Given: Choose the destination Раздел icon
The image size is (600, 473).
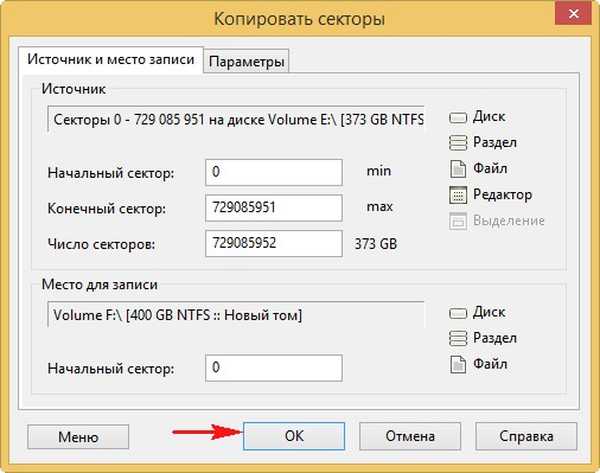Looking at the screenshot, I should pyautogui.click(x=458, y=338).
